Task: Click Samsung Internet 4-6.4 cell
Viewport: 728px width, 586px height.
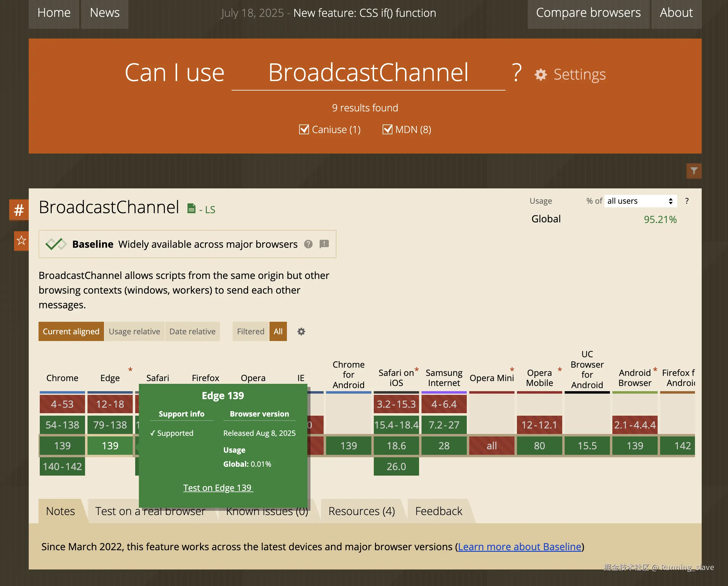Action: pos(444,404)
